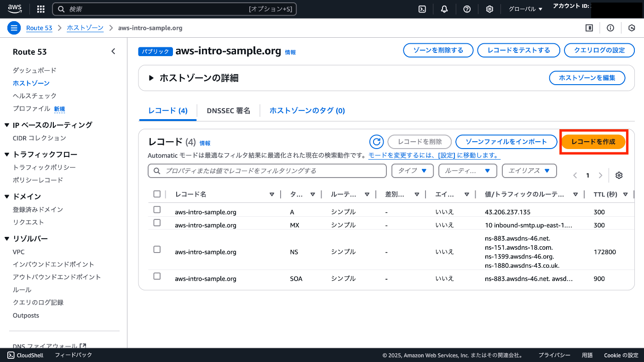Click フィードバック in footer
The height and width of the screenshot is (362, 644).
pyautogui.click(x=74, y=355)
